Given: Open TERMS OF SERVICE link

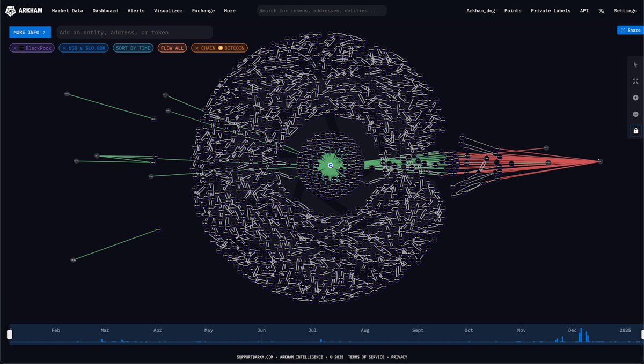Looking at the screenshot, I should point(366,357).
